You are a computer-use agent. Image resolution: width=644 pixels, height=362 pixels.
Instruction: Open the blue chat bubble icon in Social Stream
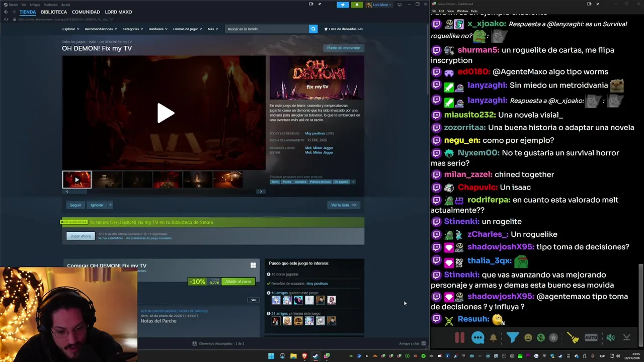click(x=477, y=337)
